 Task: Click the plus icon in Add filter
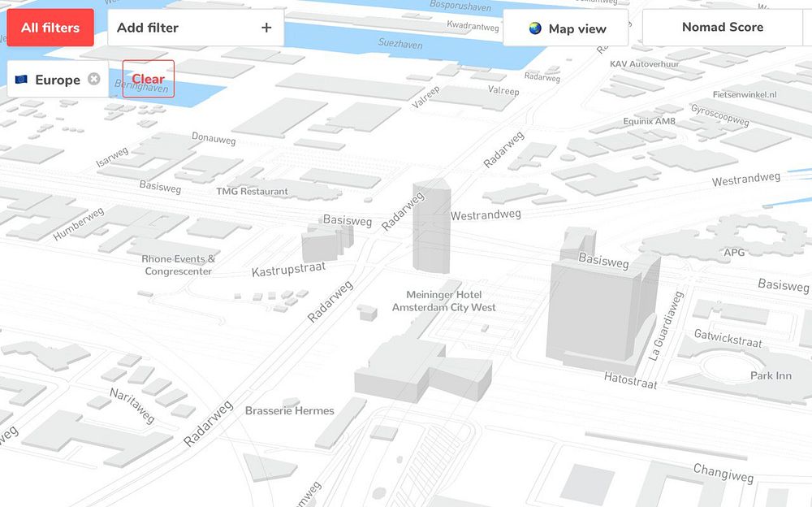pos(266,28)
